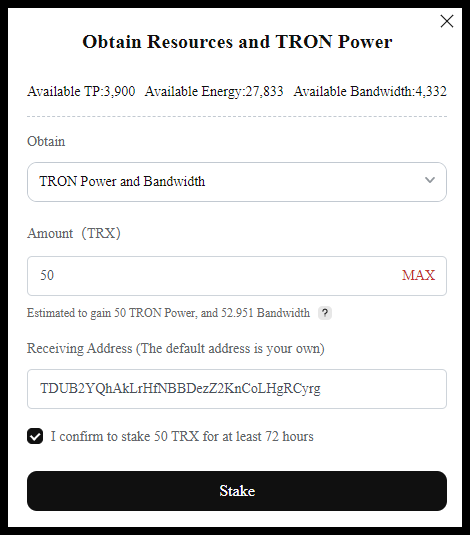Click the Amount (TRX) label
Image resolution: width=471 pixels, height=535 pixels.
point(74,233)
